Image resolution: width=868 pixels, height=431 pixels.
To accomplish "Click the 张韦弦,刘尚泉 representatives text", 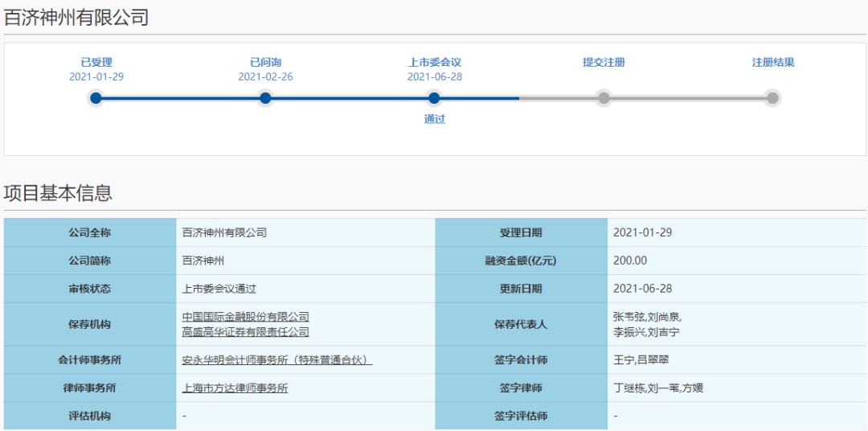I will [x=648, y=317].
